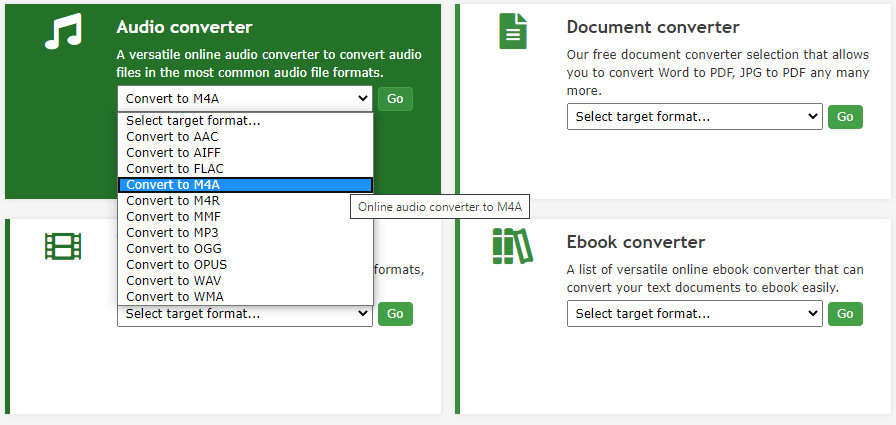This screenshot has height=425, width=896.
Task: Click Go button in Video converter card
Action: [x=395, y=314]
